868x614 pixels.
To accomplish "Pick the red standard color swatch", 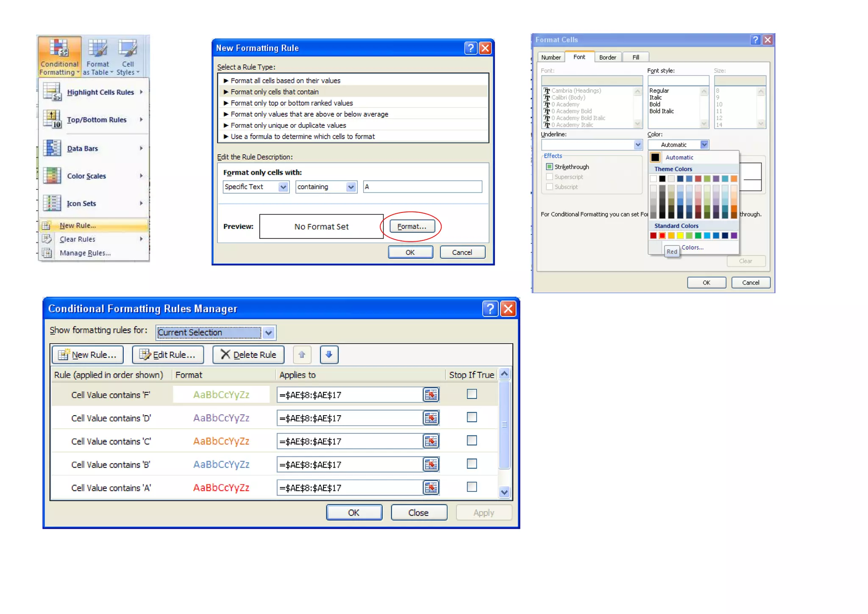I will coord(662,235).
